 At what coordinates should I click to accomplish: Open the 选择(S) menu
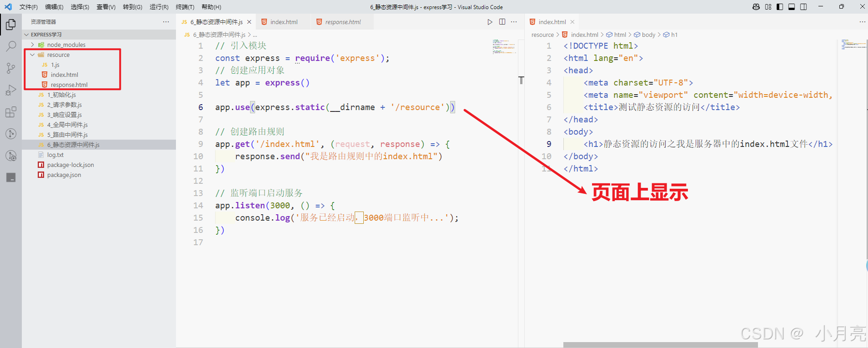pos(80,7)
